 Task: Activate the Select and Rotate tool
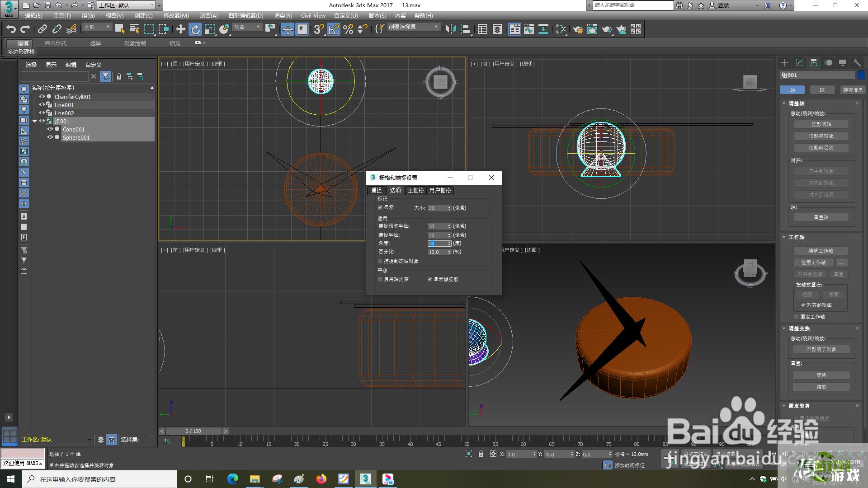coord(195,29)
